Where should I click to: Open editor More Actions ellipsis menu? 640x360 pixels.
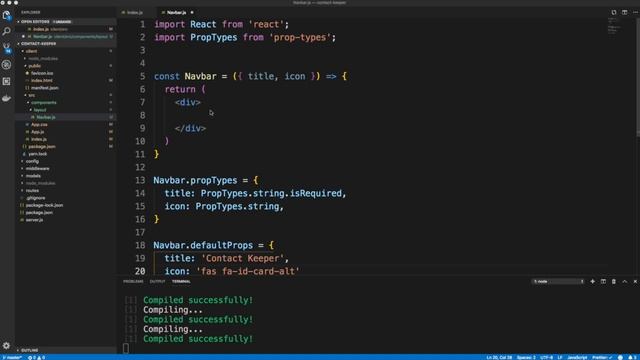(635, 12)
